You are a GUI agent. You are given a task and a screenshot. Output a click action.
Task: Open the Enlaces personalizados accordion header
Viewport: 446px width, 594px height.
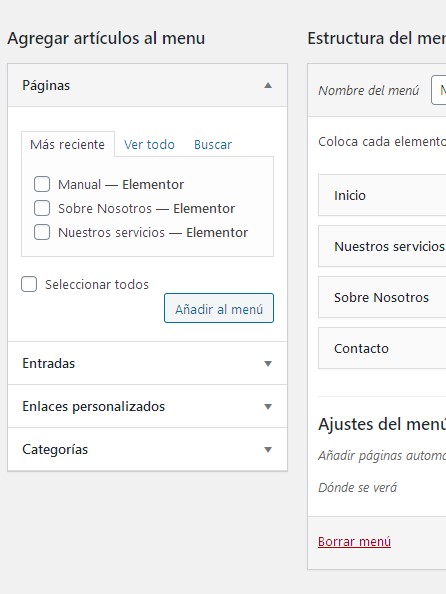click(x=147, y=406)
